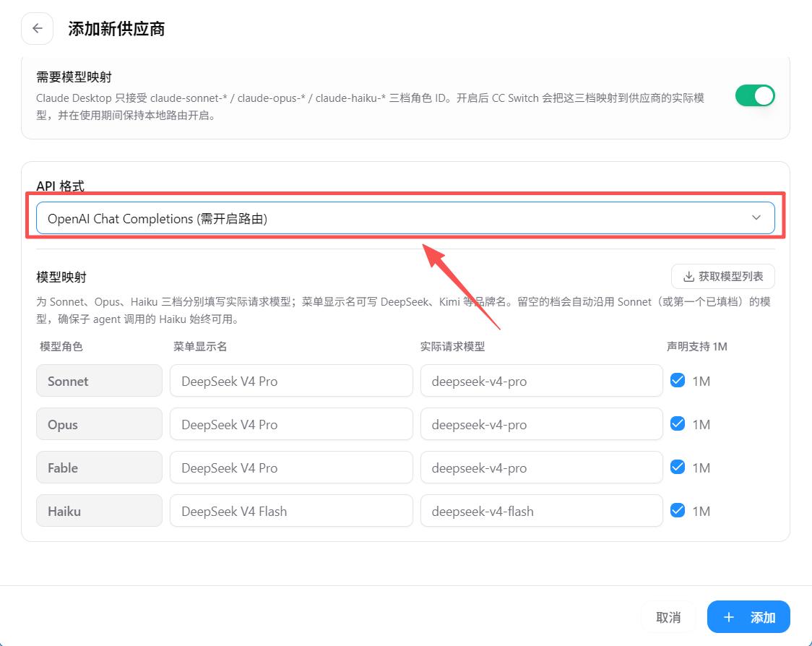Click the 模型角色 column header

[61, 347]
